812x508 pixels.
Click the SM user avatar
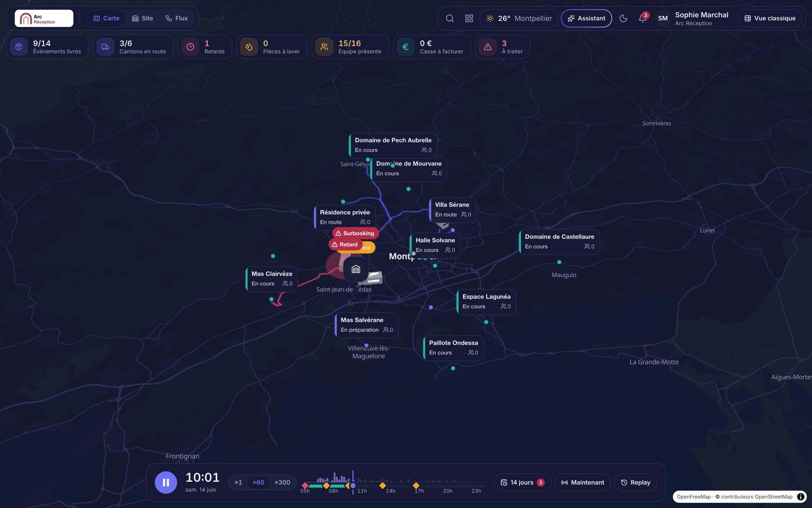[x=663, y=18]
